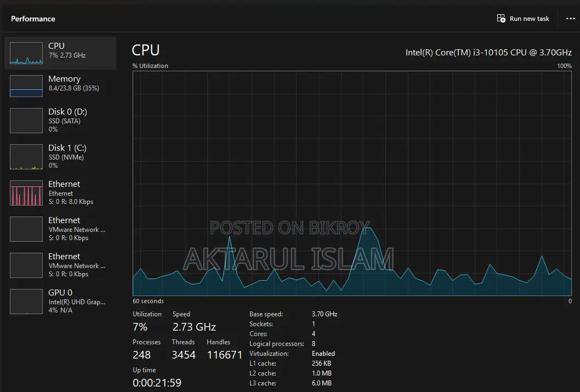Click the Cores value 4
580x392 pixels.
tap(314, 333)
